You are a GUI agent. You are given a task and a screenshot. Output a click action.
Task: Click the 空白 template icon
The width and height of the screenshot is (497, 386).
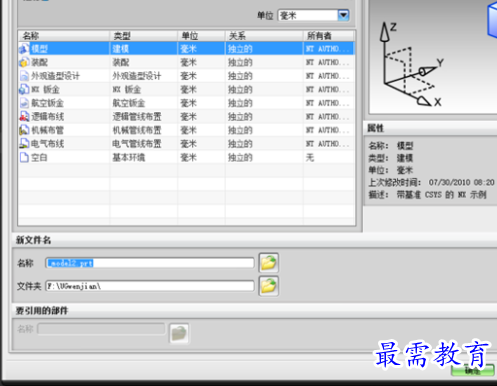[24, 157]
